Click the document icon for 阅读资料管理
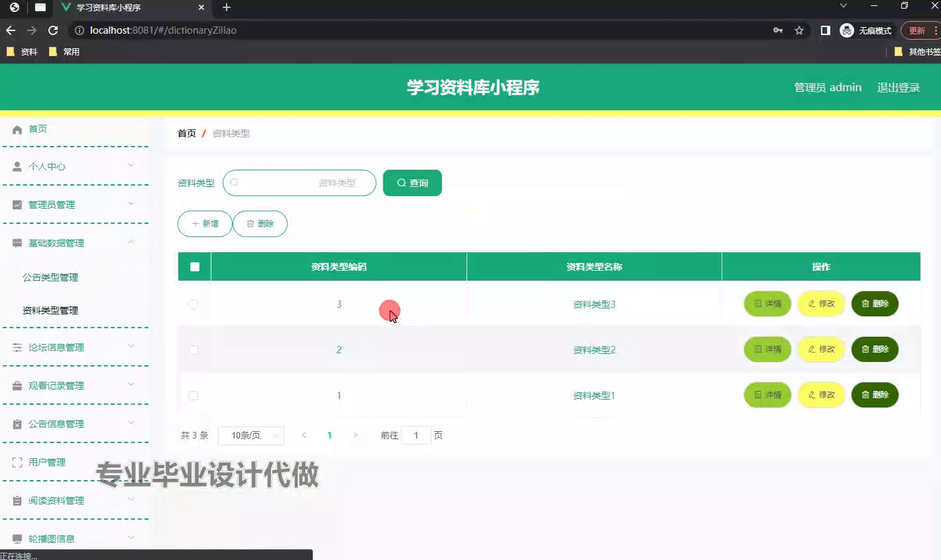941x560 pixels. tap(17, 501)
